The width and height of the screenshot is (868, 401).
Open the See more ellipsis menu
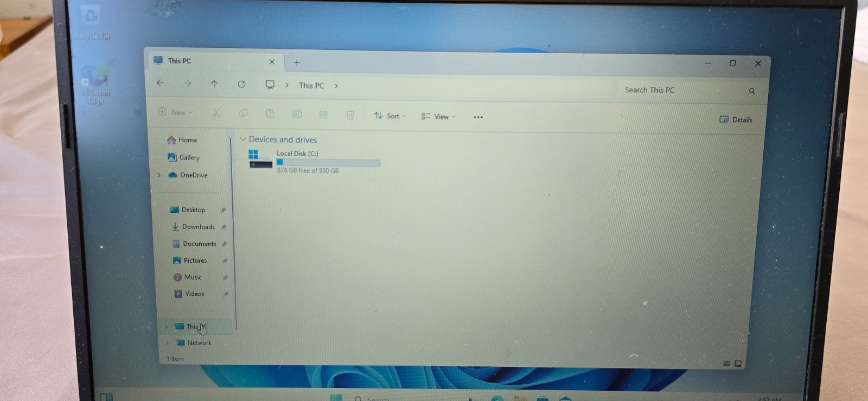(478, 117)
